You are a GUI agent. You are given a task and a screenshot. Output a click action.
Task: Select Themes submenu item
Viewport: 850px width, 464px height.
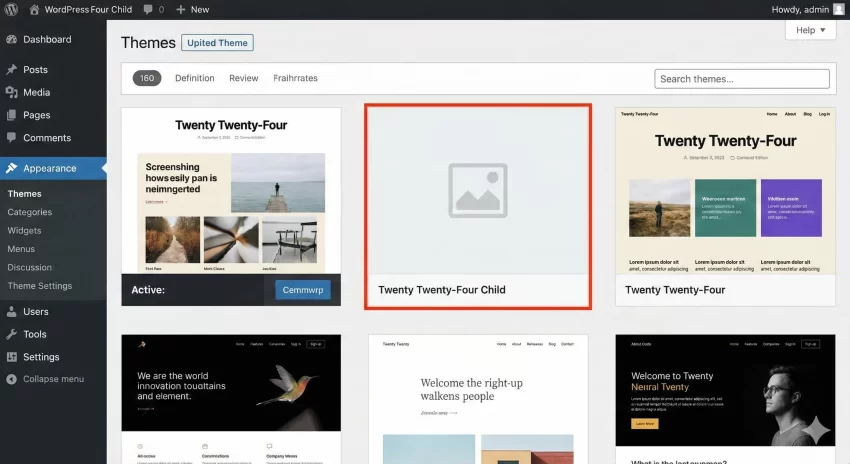tap(24, 194)
